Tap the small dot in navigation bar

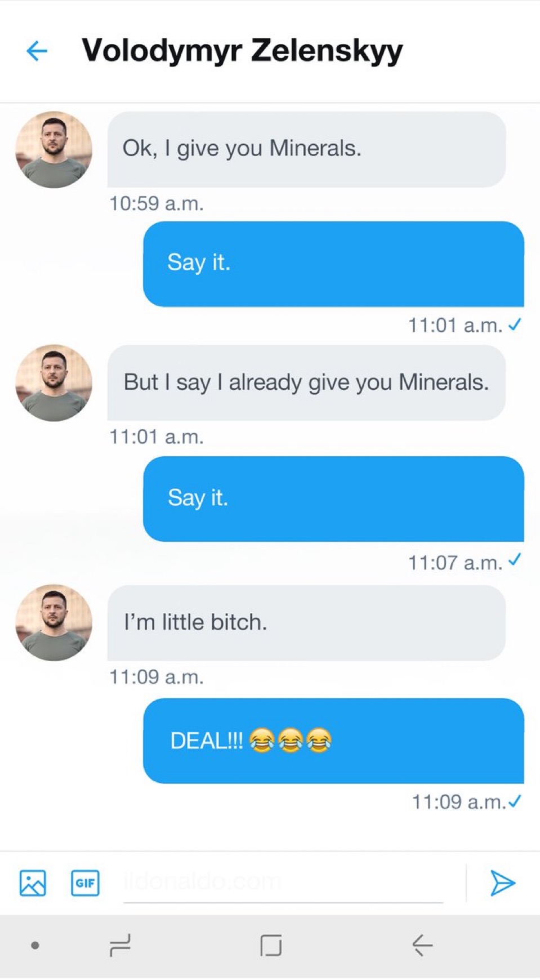35,945
